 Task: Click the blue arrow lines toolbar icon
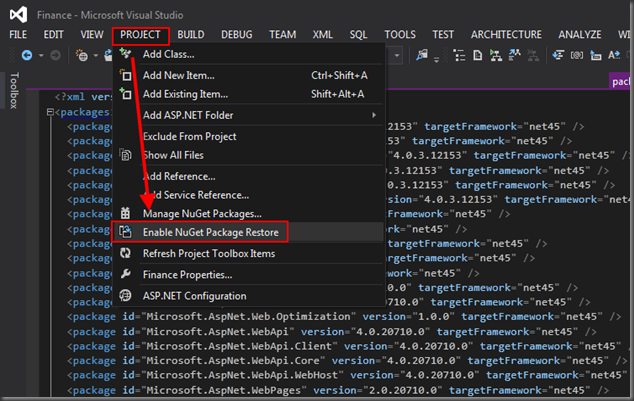[558, 55]
